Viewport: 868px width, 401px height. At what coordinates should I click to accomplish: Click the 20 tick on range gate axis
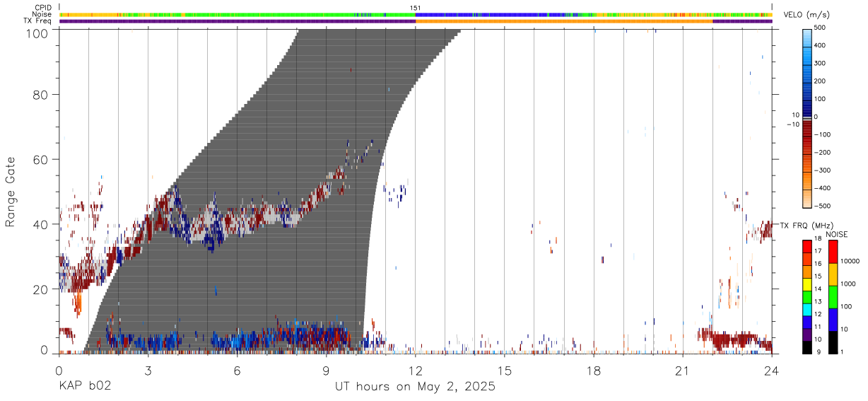[41, 289]
